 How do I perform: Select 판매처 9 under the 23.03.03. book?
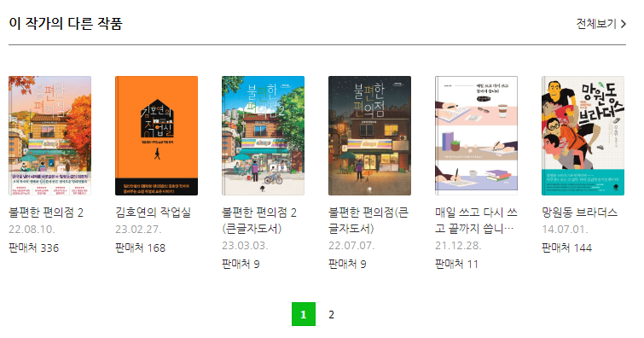(241, 264)
